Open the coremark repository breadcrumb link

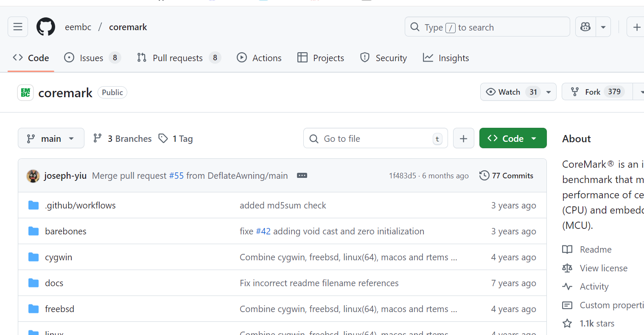128,27
